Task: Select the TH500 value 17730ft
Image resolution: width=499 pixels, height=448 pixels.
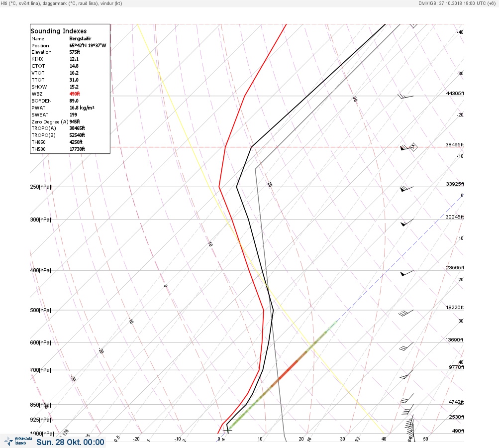Action: [77, 149]
